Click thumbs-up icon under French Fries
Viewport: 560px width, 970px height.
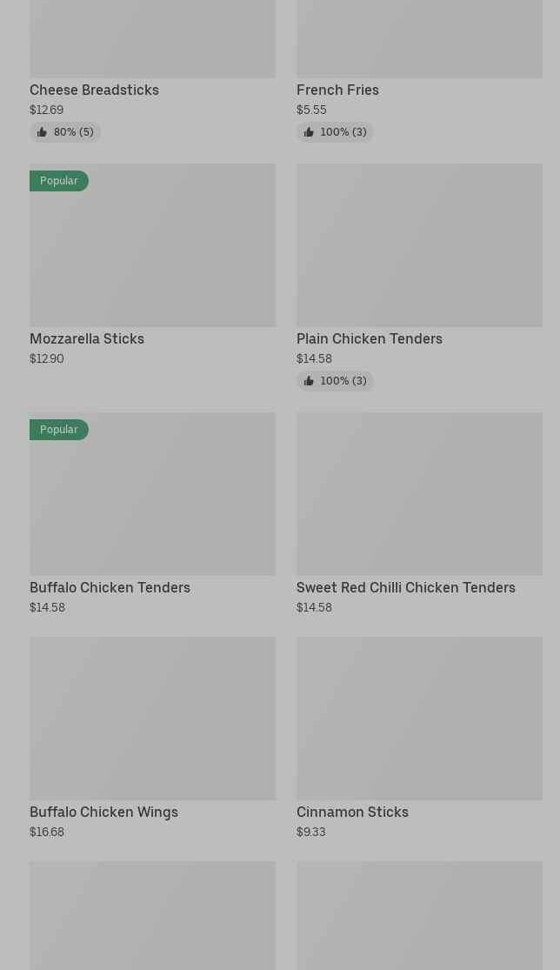309,132
